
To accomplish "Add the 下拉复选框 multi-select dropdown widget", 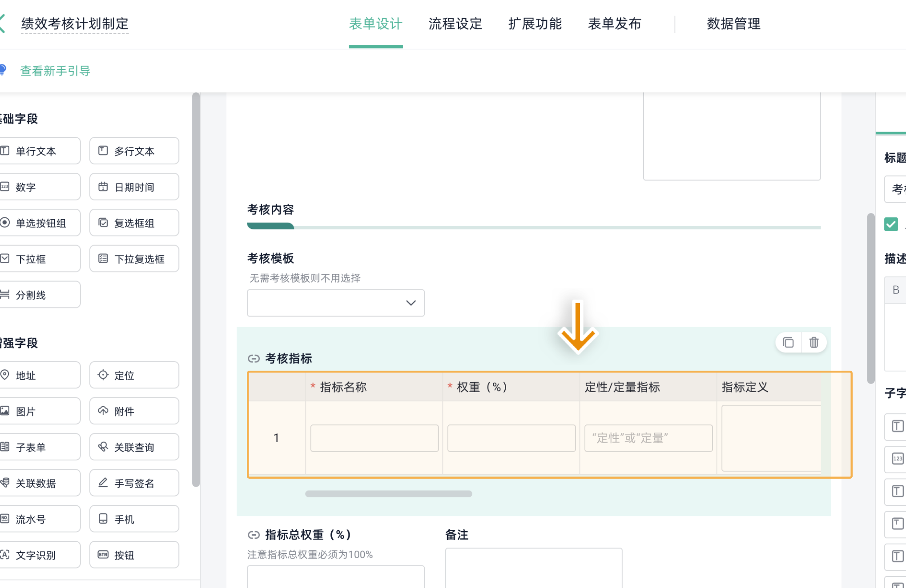I will click(x=134, y=259).
